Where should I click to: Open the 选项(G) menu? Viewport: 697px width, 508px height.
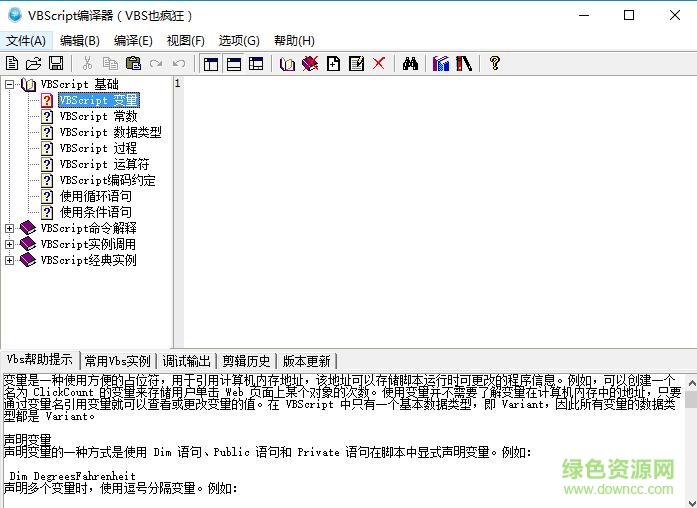239,41
